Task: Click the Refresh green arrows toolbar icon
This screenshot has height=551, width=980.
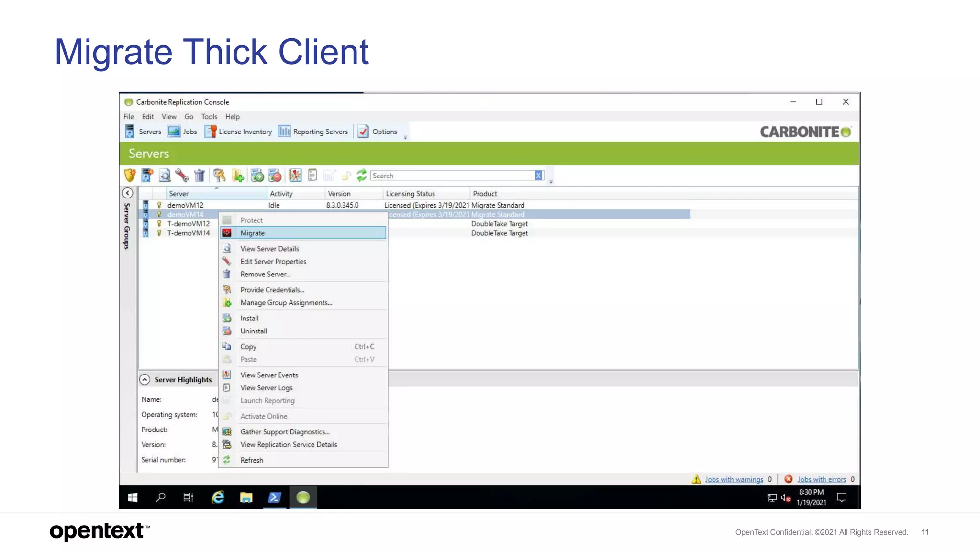Action: click(x=362, y=176)
